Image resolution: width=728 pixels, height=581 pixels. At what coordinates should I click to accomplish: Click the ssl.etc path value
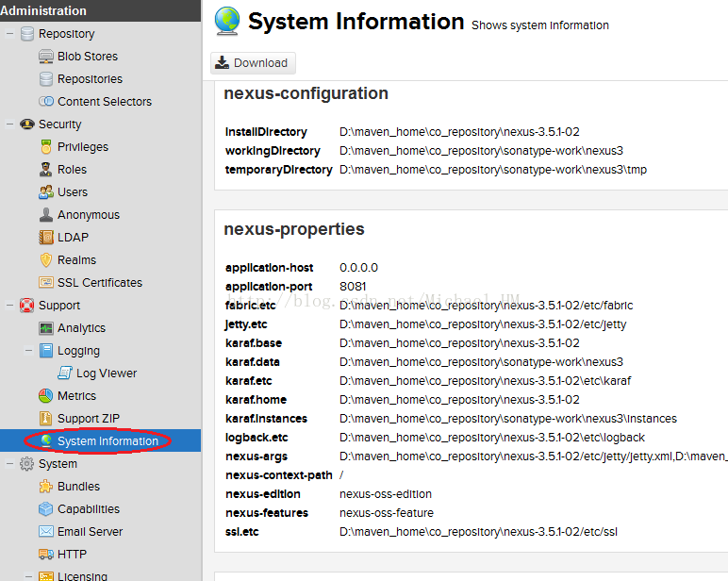pos(478,532)
